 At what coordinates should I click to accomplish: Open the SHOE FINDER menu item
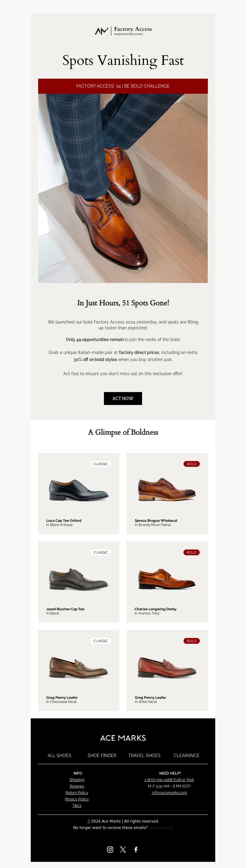coord(101,756)
